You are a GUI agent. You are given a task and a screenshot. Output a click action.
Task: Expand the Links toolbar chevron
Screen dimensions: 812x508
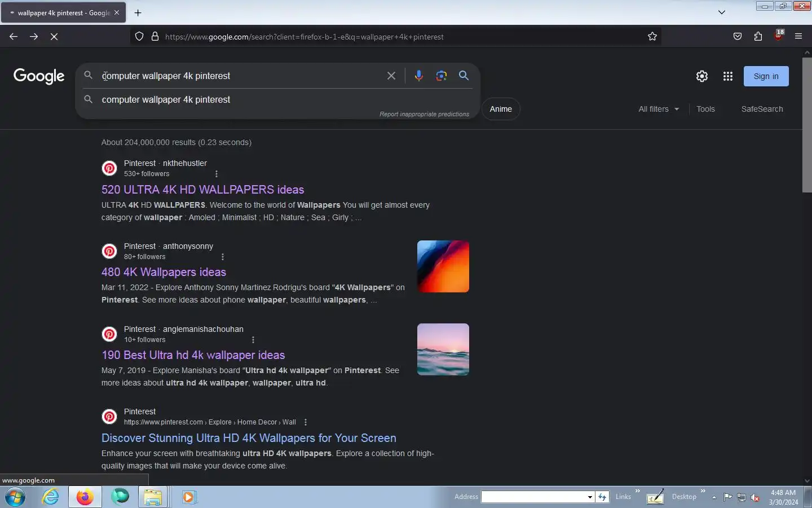coord(638,491)
